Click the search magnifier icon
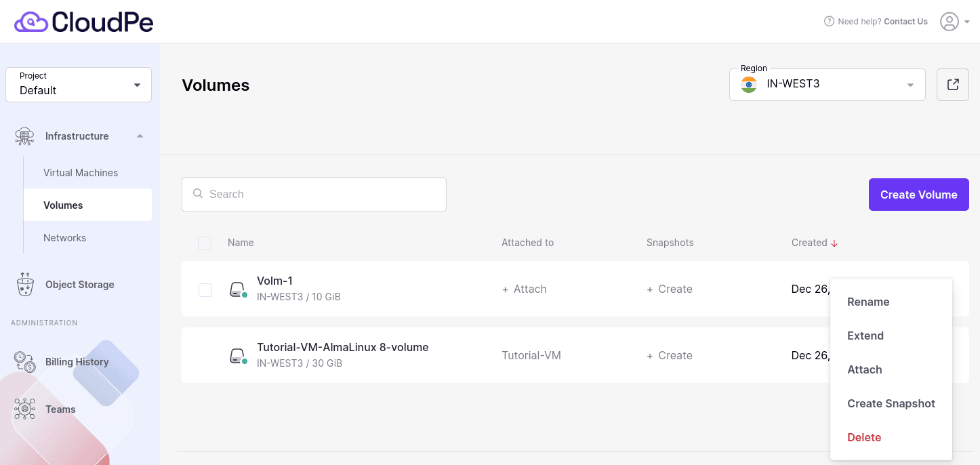The width and height of the screenshot is (980, 465). 197,194
